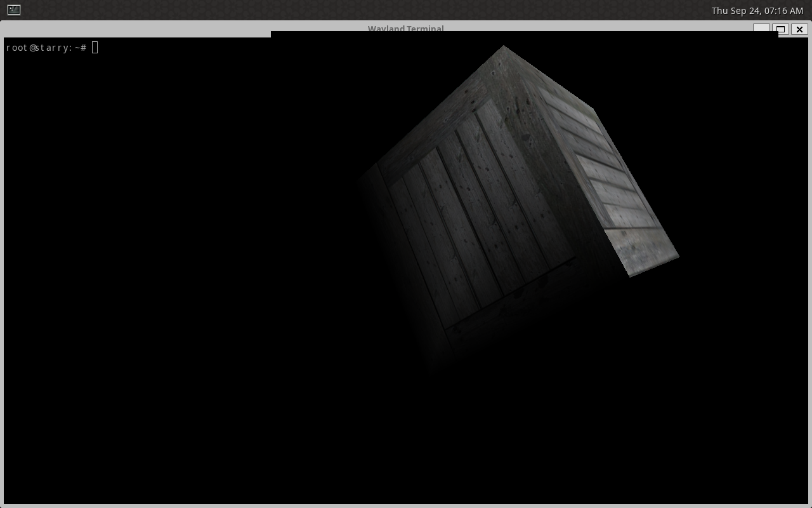Focus the terminal cursor after the prompt
Viewport: 812px width, 508px height.
95,47
